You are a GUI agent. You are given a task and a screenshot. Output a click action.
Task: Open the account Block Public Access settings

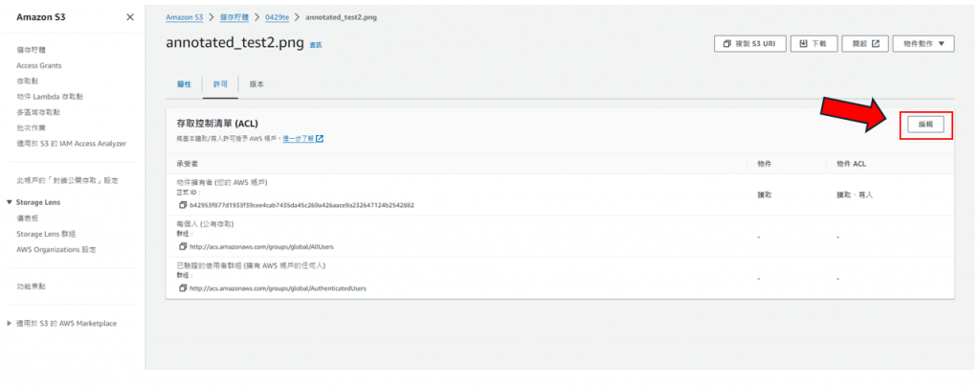coord(68,180)
